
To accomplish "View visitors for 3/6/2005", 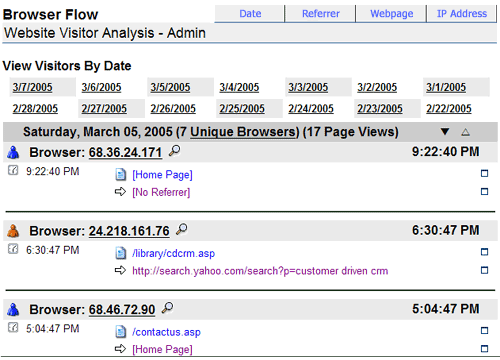I will (x=101, y=87).
